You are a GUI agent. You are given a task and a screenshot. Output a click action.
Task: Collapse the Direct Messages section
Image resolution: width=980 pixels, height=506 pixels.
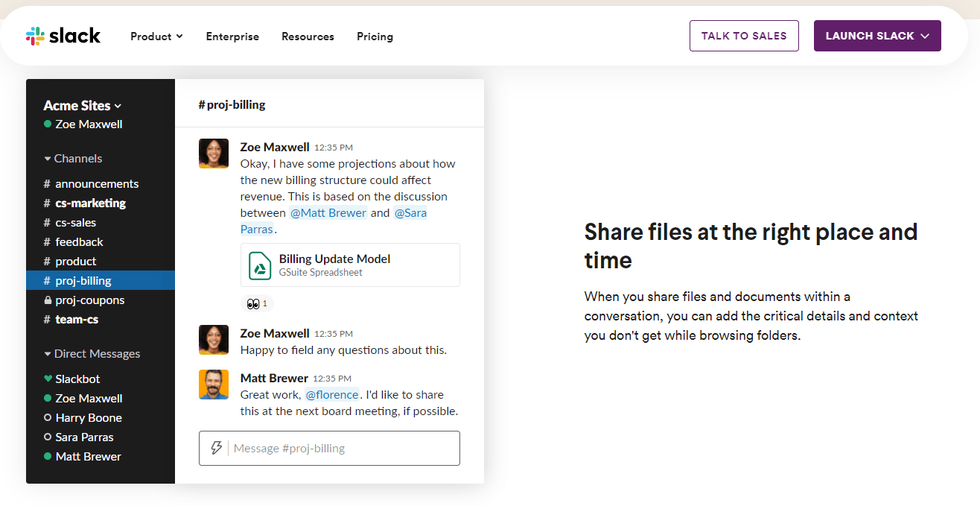[x=92, y=354]
